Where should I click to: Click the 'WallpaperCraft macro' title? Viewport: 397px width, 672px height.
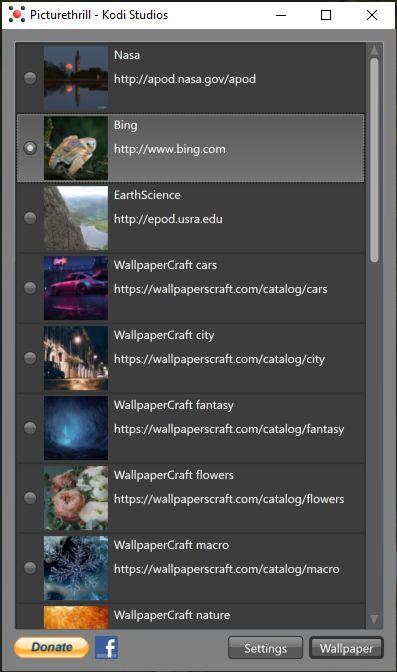tap(171, 545)
